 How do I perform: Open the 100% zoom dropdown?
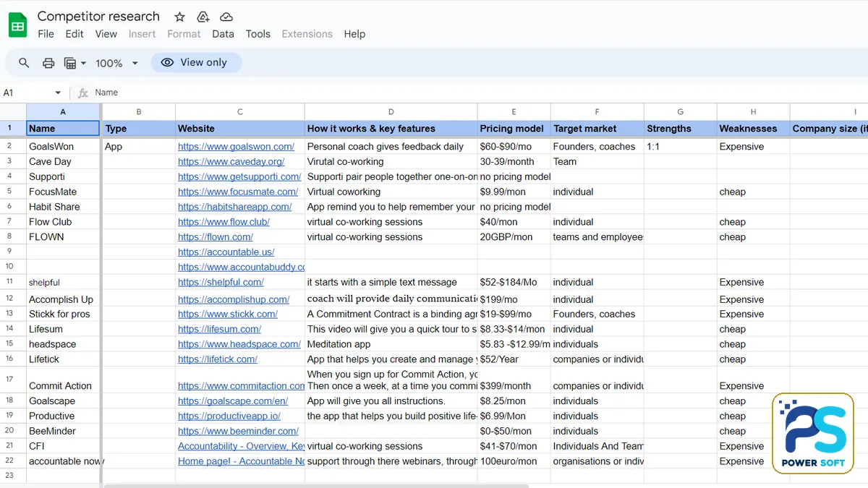[116, 63]
